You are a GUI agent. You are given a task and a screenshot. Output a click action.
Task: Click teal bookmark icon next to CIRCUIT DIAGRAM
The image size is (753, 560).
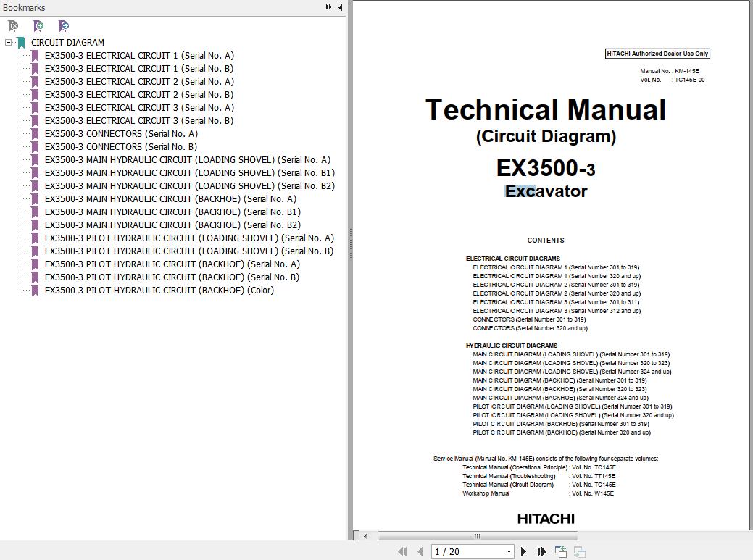[21, 43]
